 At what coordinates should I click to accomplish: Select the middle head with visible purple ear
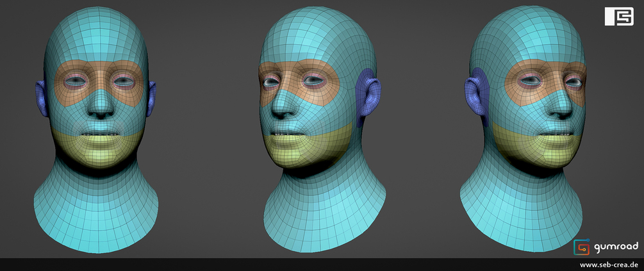[x=322, y=129]
